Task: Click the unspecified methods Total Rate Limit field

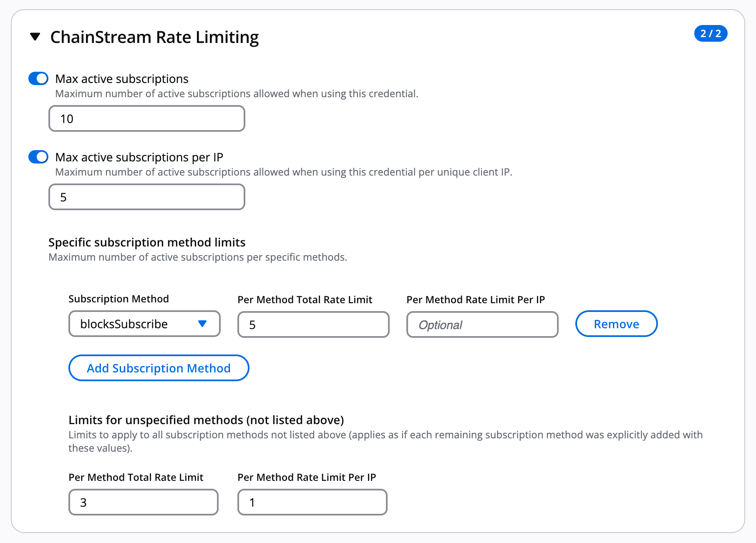Action: (x=143, y=502)
